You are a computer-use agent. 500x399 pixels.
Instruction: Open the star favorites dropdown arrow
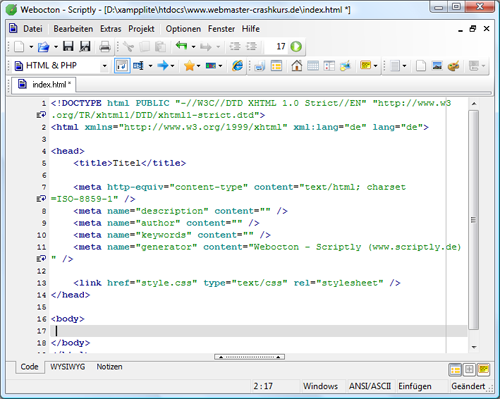point(199,66)
